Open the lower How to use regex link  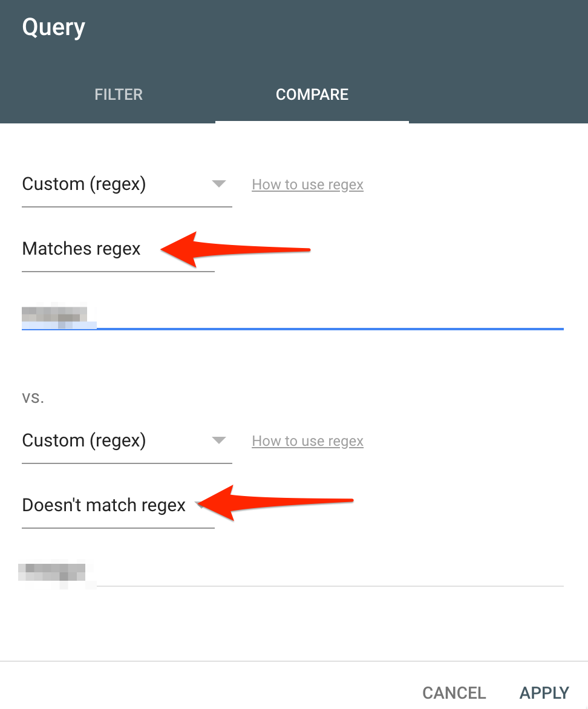[307, 442]
